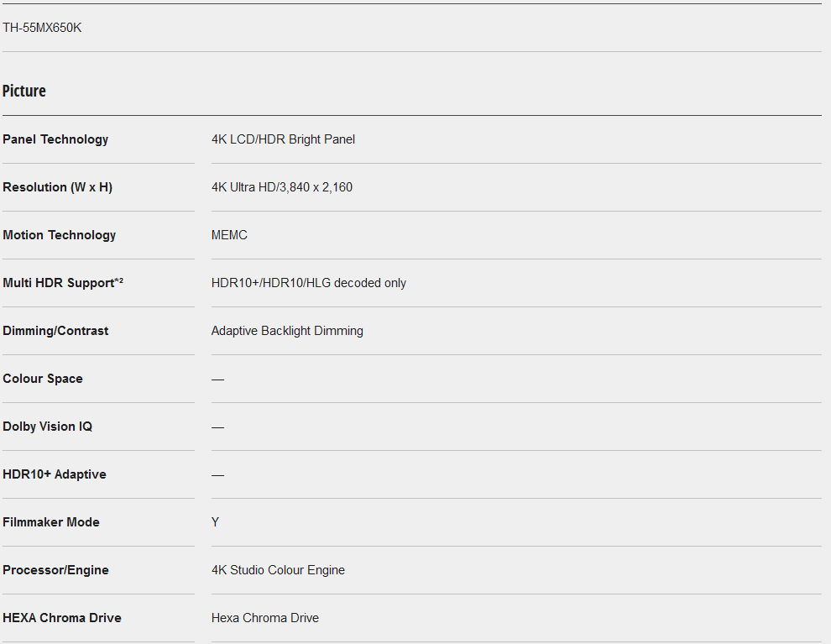831x644 pixels.
Task: Select the Dimming/Contrast row label
Action: pos(55,331)
